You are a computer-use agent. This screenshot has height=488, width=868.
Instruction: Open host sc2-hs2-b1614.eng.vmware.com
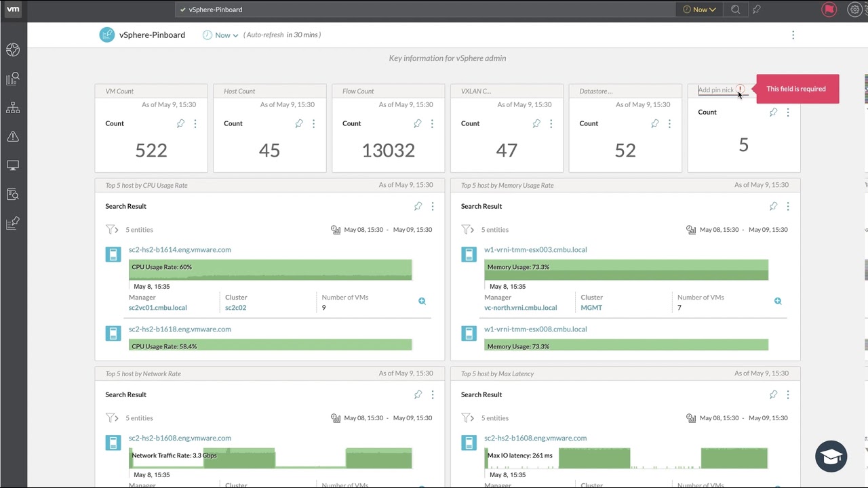[x=180, y=249]
